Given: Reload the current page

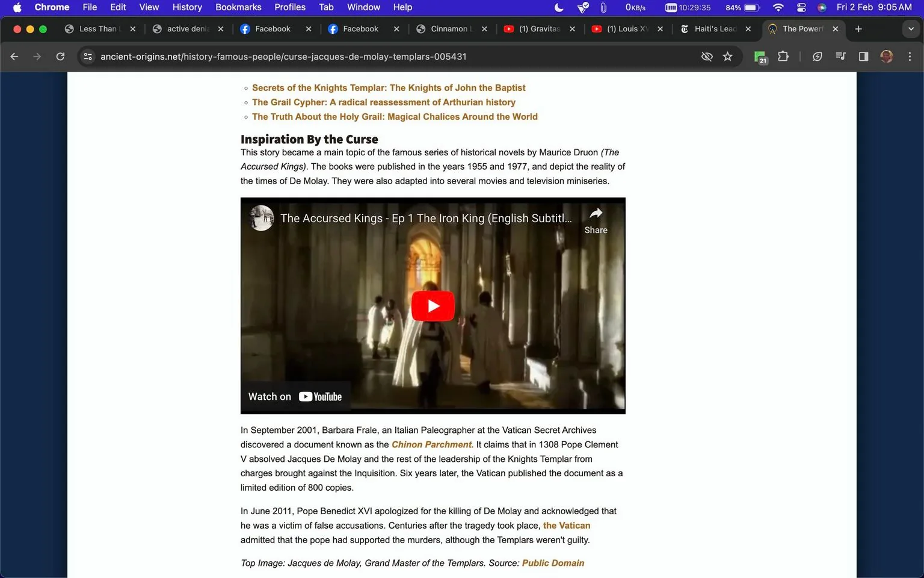Looking at the screenshot, I should click(x=60, y=57).
